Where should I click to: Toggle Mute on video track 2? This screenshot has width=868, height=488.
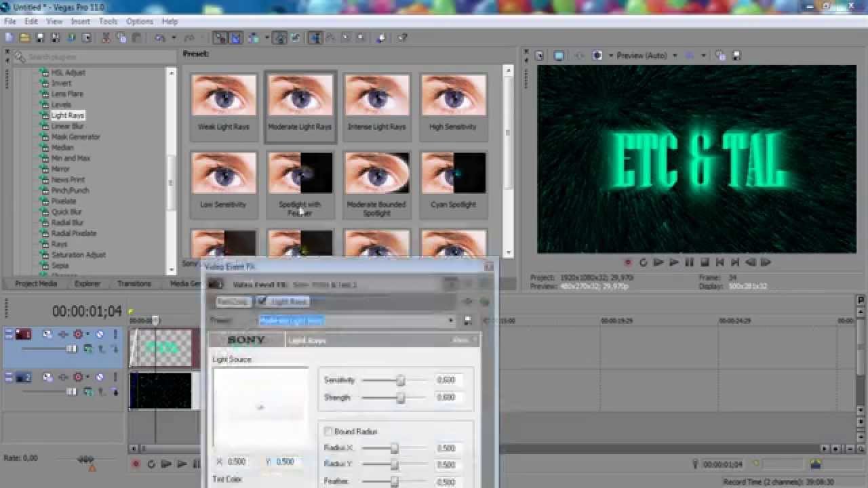click(x=100, y=377)
